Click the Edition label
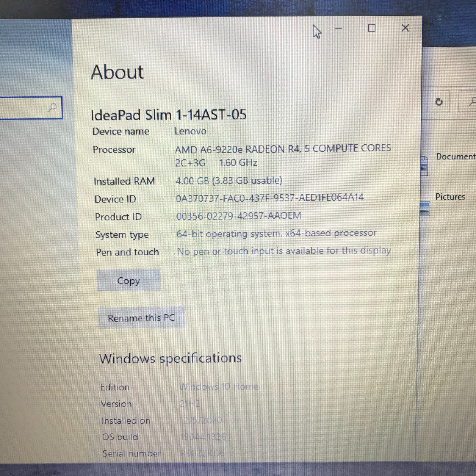 pos(115,387)
